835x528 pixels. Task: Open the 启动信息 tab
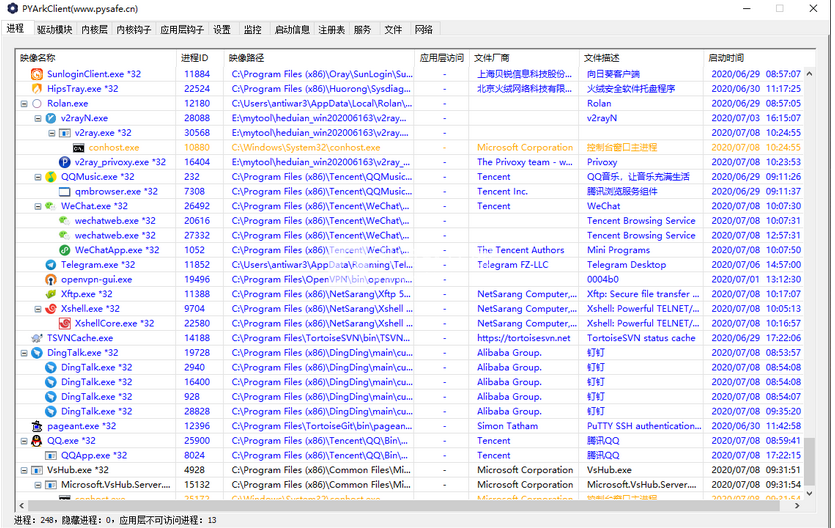pos(292,30)
